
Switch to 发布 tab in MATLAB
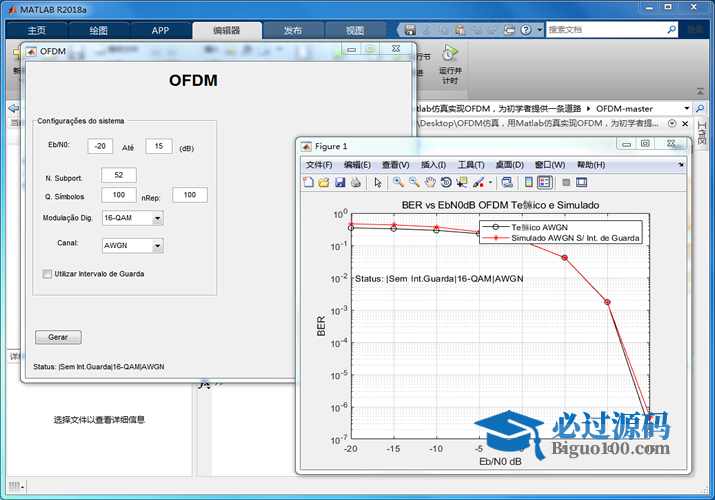point(293,30)
